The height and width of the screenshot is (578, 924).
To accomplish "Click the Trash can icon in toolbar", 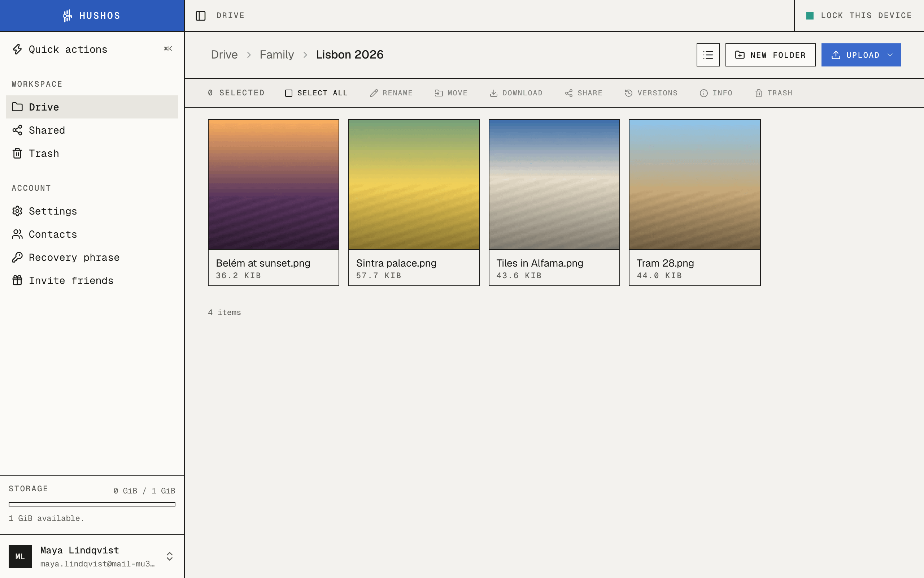I will pos(759,93).
